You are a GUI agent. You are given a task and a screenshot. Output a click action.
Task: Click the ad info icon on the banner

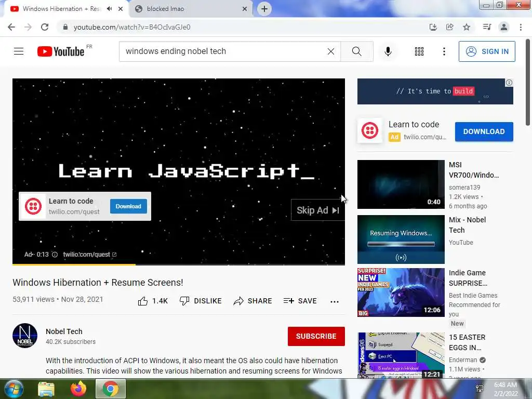(509, 83)
